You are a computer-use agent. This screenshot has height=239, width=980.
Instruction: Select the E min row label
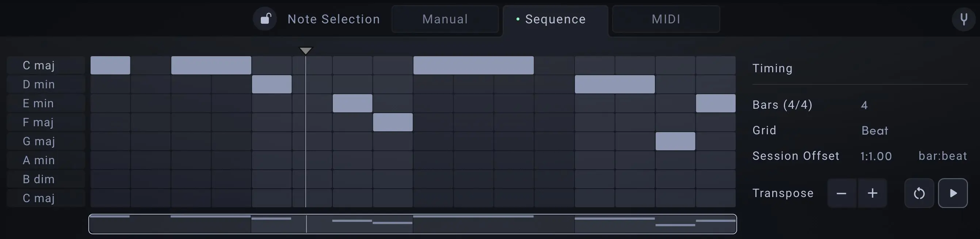(46, 103)
